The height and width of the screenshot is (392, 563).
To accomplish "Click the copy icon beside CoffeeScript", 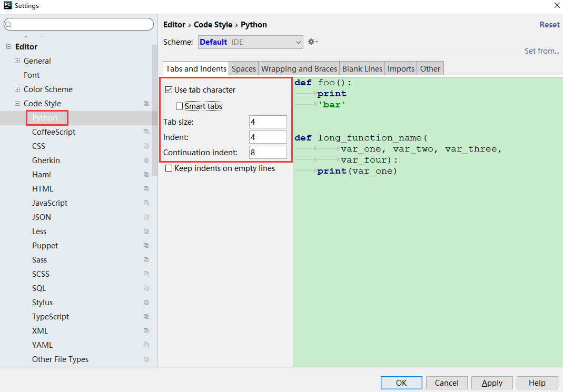I will point(146,132).
